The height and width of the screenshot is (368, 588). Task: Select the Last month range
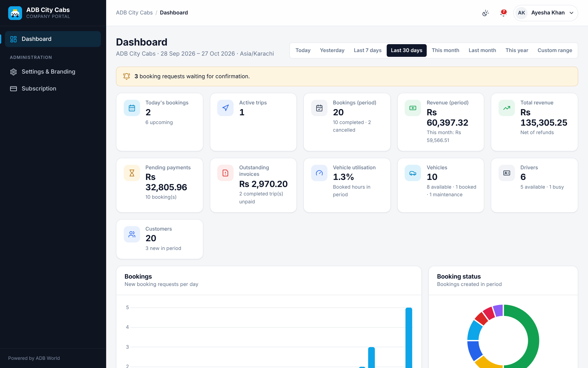pyautogui.click(x=482, y=50)
